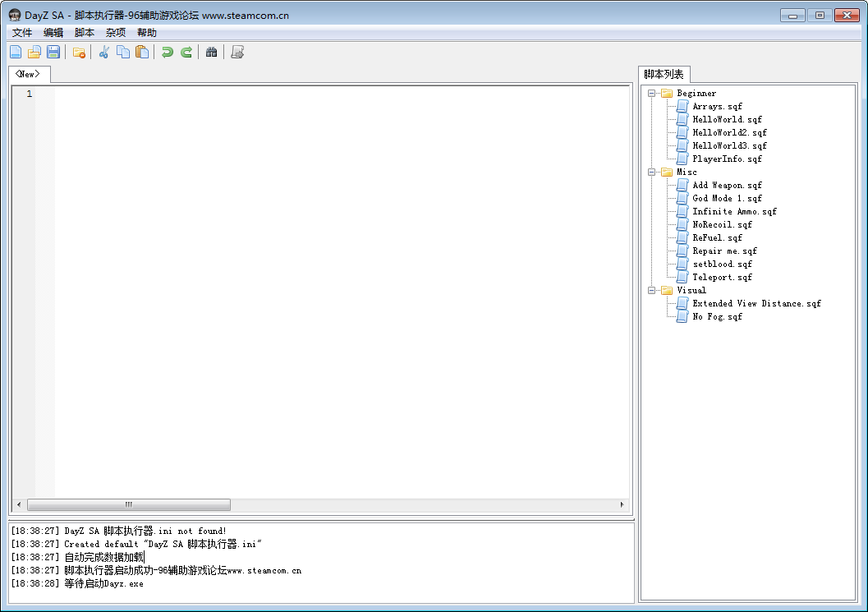Open the 文件 menu

pyautogui.click(x=22, y=33)
